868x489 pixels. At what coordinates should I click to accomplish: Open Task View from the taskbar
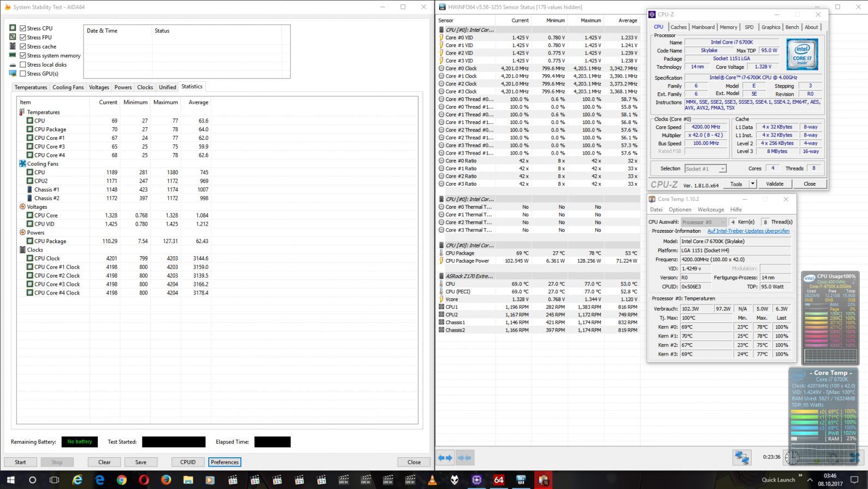click(x=54, y=480)
